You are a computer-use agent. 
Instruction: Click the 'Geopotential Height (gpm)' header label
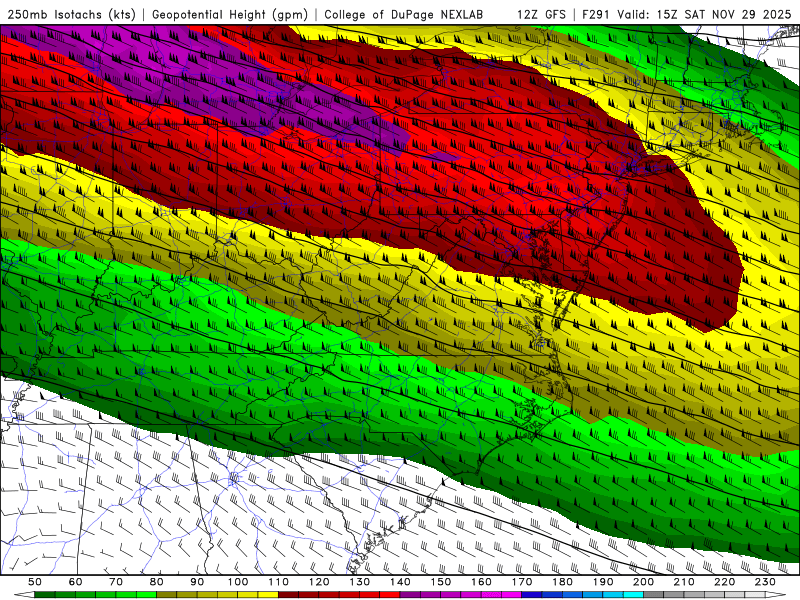(x=230, y=14)
